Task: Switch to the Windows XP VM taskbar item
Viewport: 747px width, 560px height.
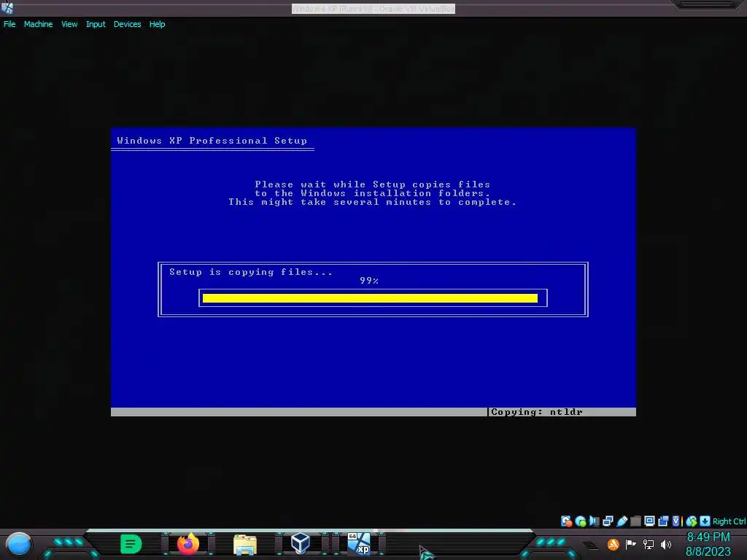Action: (359, 544)
